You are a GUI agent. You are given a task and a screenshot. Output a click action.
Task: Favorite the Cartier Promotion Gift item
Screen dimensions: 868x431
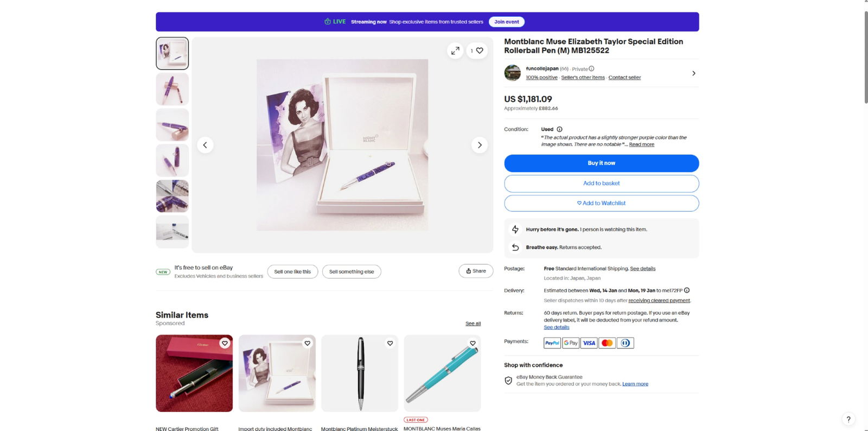pyautogui.click(x=225, y=343)
